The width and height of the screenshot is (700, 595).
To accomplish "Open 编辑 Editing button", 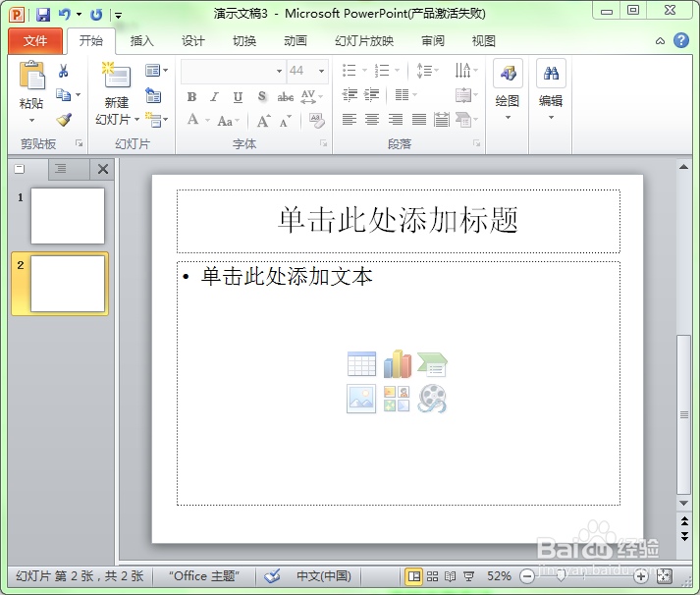I will (551, 90).
